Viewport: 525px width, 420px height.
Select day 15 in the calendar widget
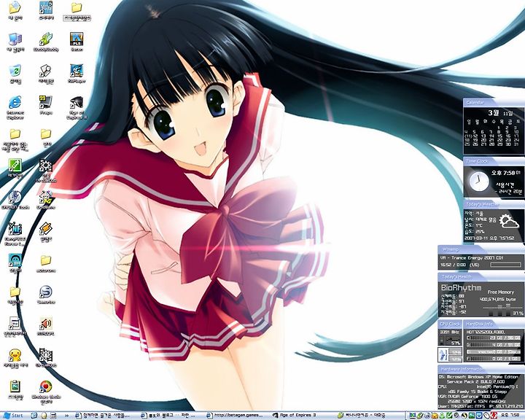tap(500, 136)
